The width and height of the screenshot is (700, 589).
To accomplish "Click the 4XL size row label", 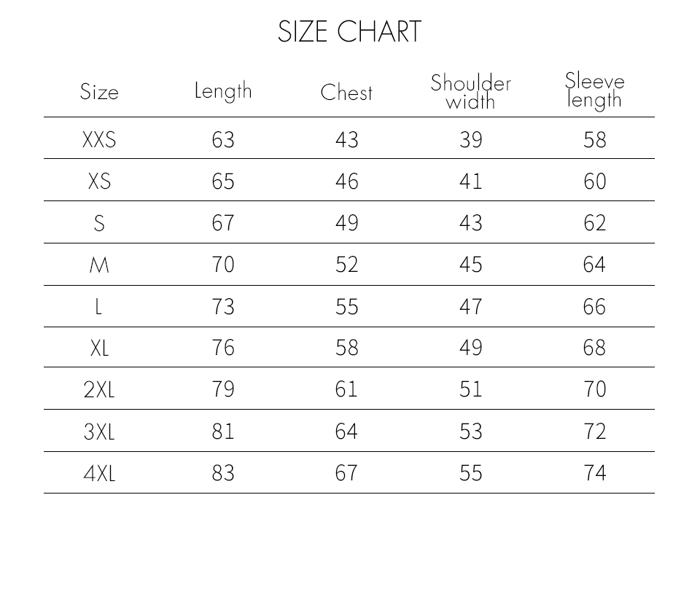I will 99,474.
